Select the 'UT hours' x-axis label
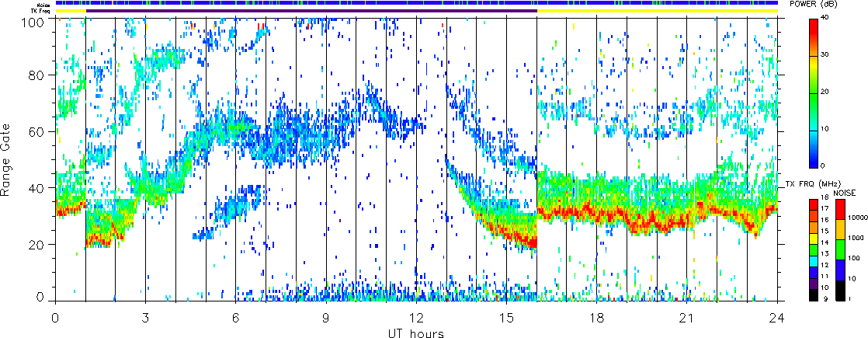868x338 pixels. tap(415, 333)
